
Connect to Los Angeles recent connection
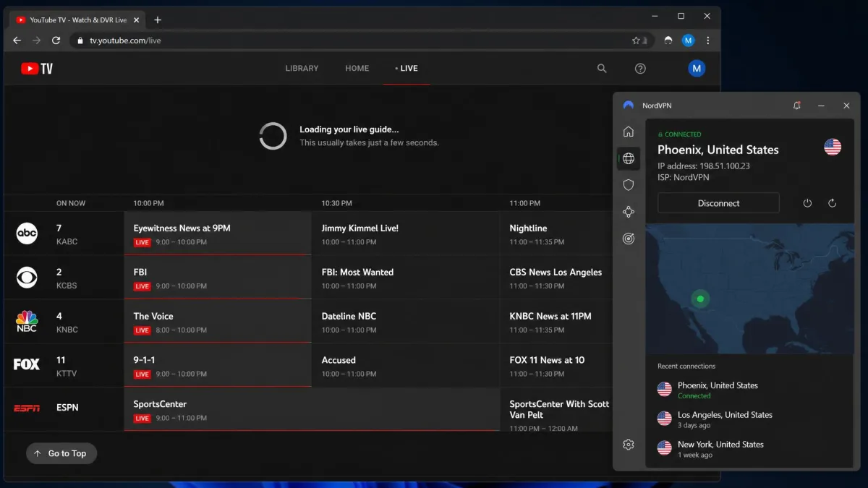click(x=749, y=419)
